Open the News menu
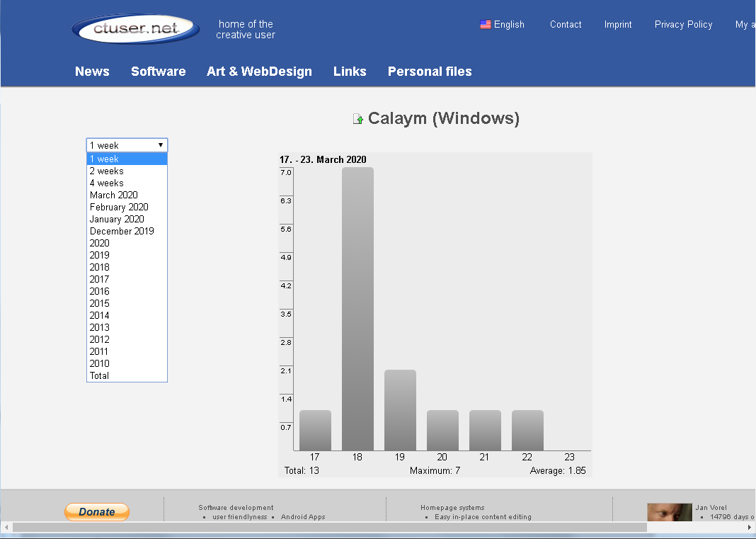Viewport: 756px width, 539px height. point(92,72)
